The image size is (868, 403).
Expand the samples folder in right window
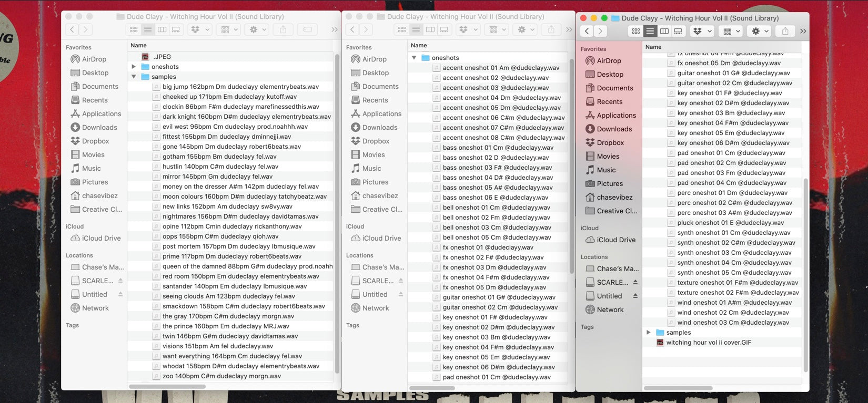pos(648,333)
